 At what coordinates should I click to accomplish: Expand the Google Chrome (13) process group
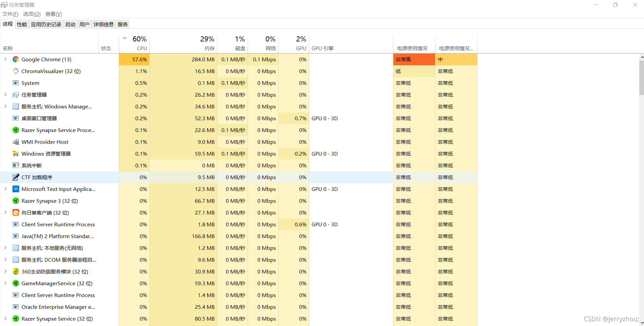coord(5,59)
